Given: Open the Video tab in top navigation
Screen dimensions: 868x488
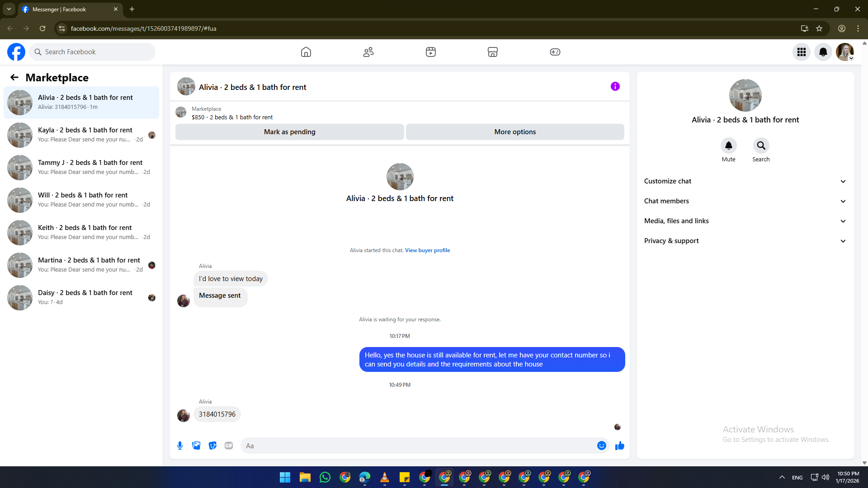Looking at the screenshot, I should (x=430, y=52).
